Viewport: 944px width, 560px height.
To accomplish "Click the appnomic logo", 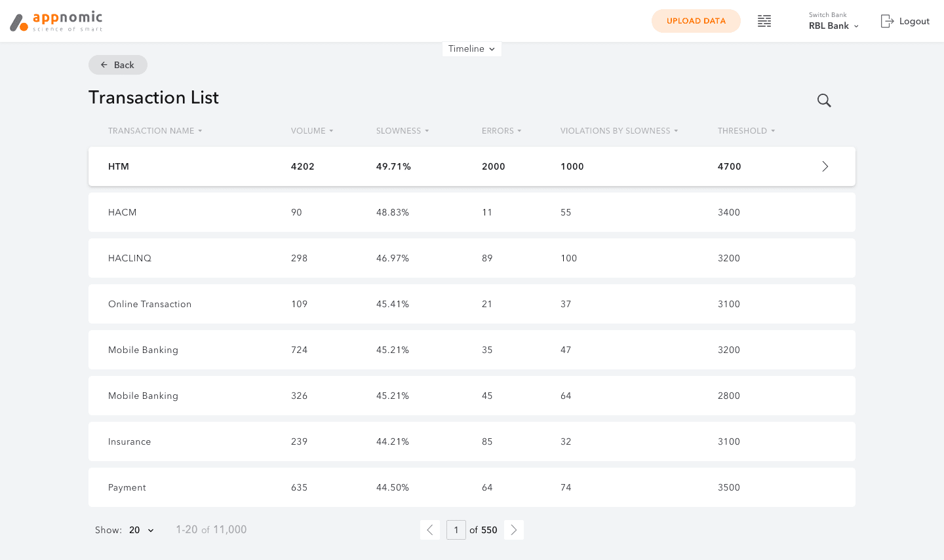I will 56,21.
